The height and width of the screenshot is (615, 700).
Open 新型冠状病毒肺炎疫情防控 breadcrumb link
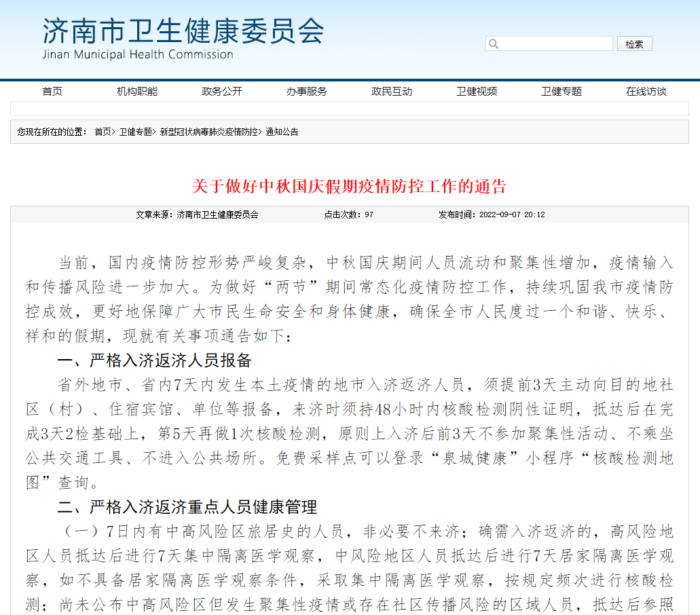pos(208,132)
